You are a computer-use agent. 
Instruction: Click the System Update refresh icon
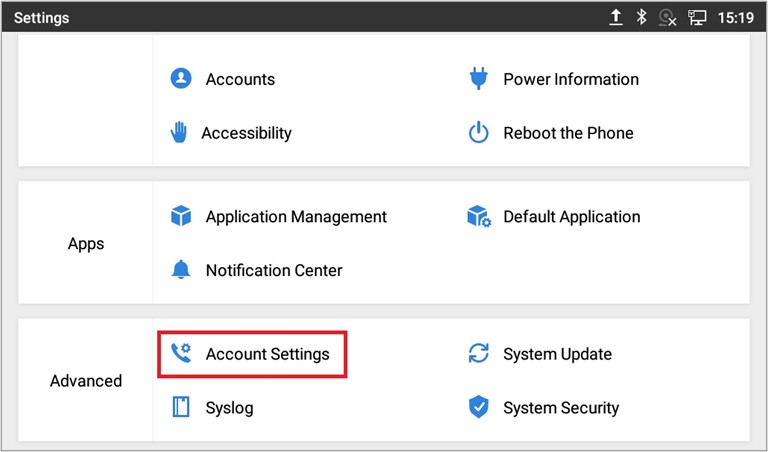tap(478, 354)
